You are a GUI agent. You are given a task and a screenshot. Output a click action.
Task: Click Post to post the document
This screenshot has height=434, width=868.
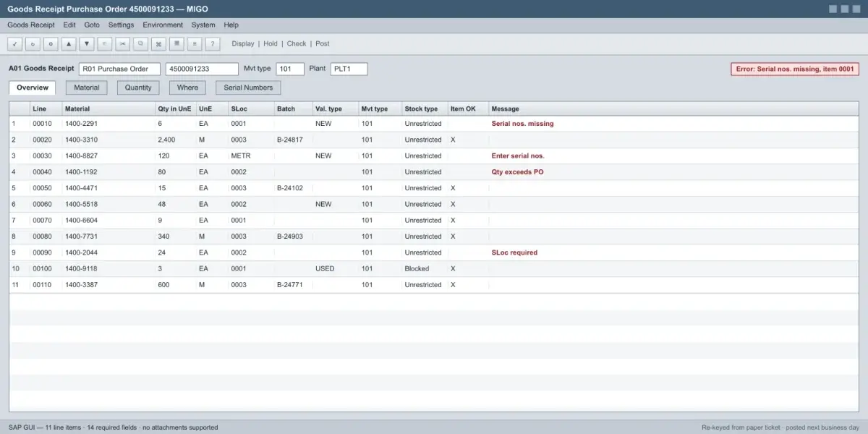tap(323, 43)
